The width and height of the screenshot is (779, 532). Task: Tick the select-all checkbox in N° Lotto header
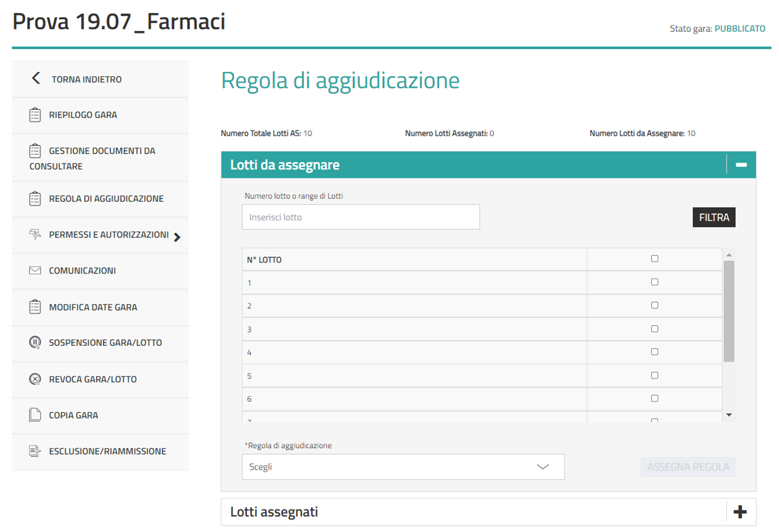tap(654, 259)
